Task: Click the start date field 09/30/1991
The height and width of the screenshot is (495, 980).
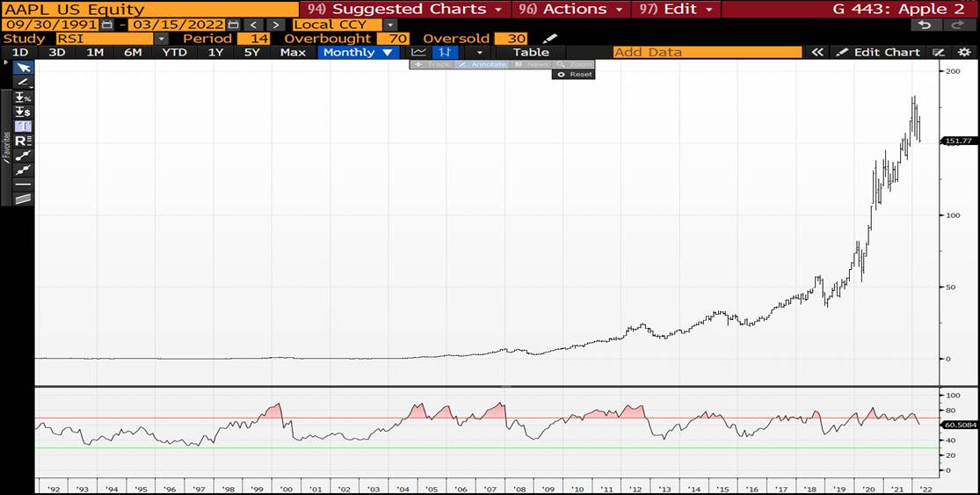Action: [x=50, y=25]
